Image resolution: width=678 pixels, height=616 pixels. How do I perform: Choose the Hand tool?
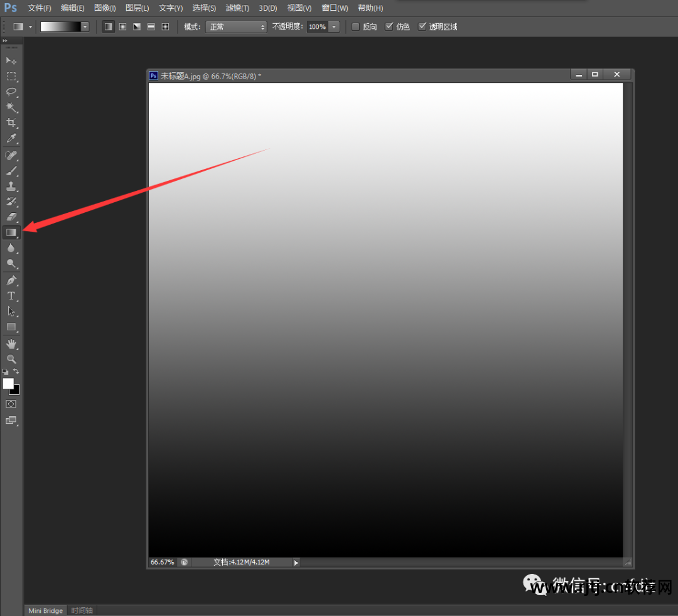11,343
